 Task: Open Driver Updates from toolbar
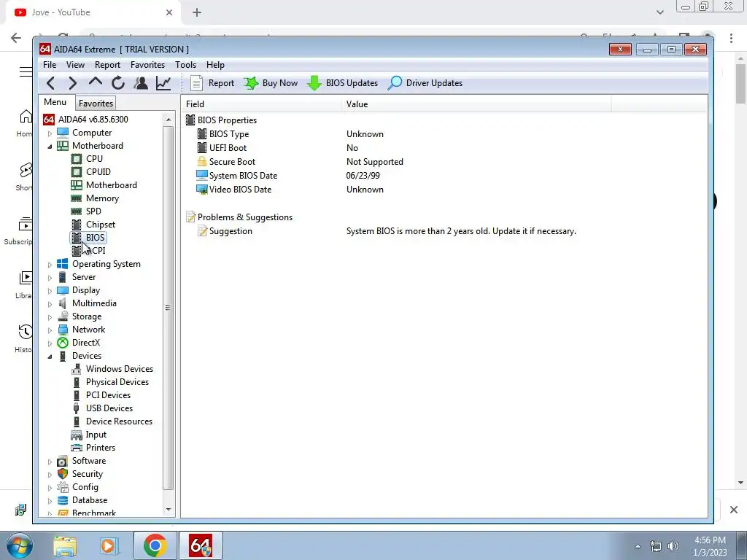click(x=425, y=83)
